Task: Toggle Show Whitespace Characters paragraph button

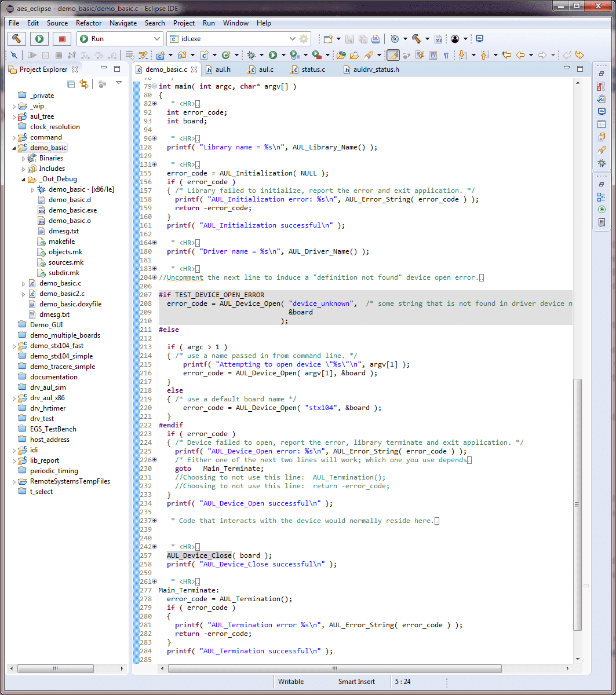Action: (446, 55)
